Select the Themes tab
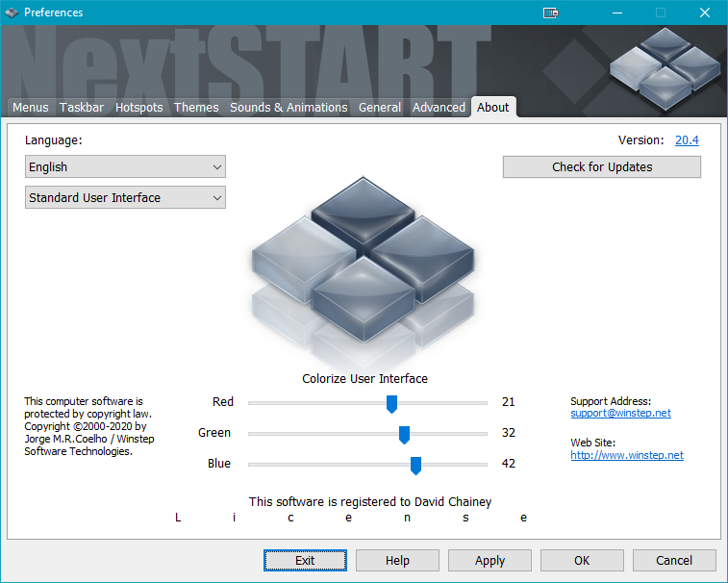Screen dimensions: 728x583 pyautogui.click(x=196, y=108)
